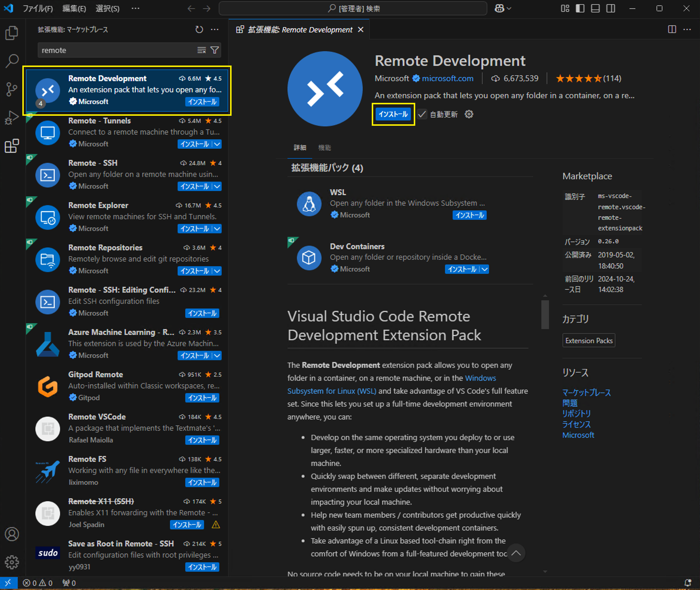Screen dimensions: 700x590
Task: Install Remote Development from detail page
Action: 393,114
